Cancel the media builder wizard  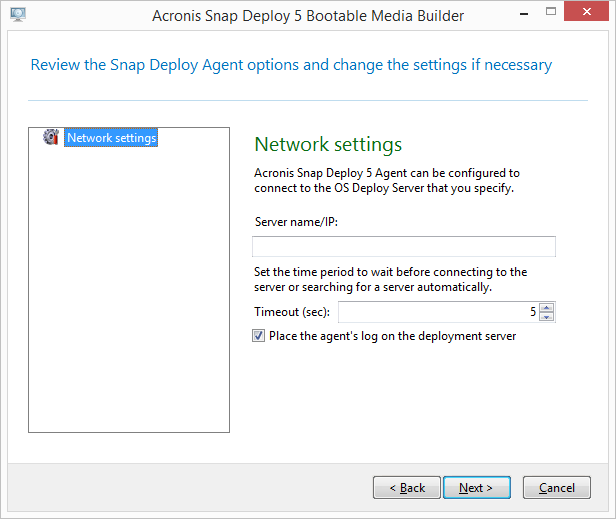point(557,488)
